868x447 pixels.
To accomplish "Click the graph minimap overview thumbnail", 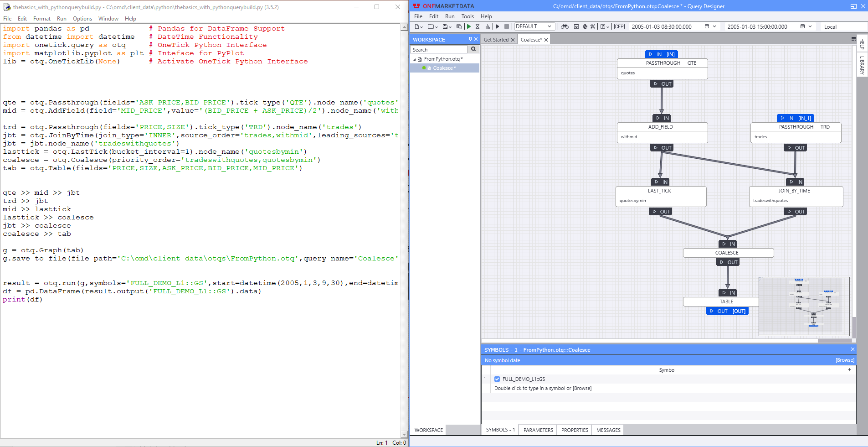I will click(x=804, y=306).
